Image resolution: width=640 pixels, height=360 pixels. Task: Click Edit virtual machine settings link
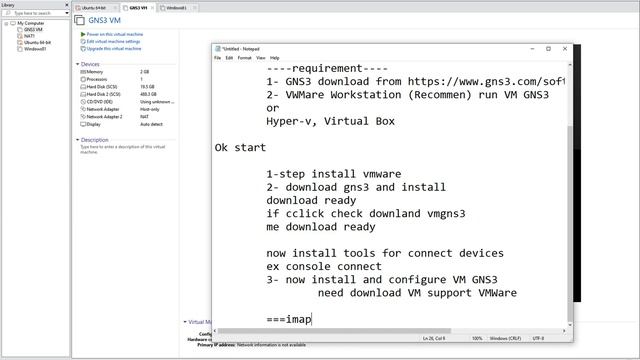[113, 42]
